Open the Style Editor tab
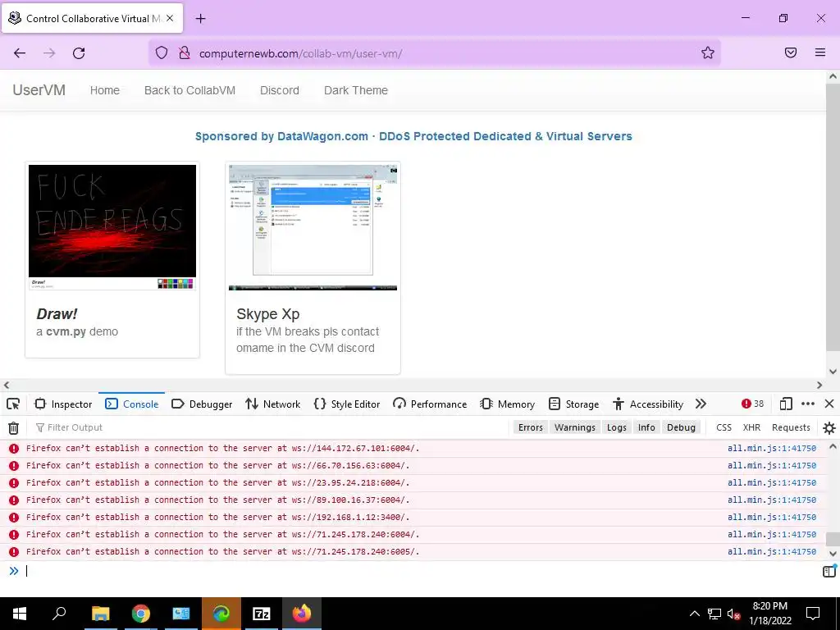840x630 pixels. [x=347, y=404]
